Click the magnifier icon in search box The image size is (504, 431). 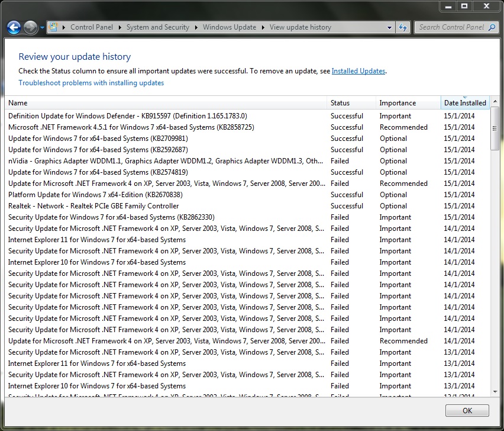492,27
